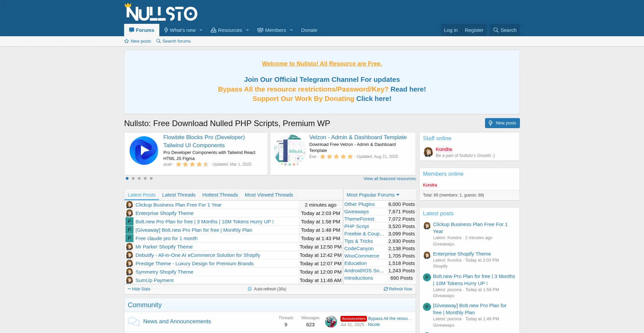The width and height of the screenshot is (644, 333).
Task: Click the Nullsto logo
Action: click(x=161, y=12)
